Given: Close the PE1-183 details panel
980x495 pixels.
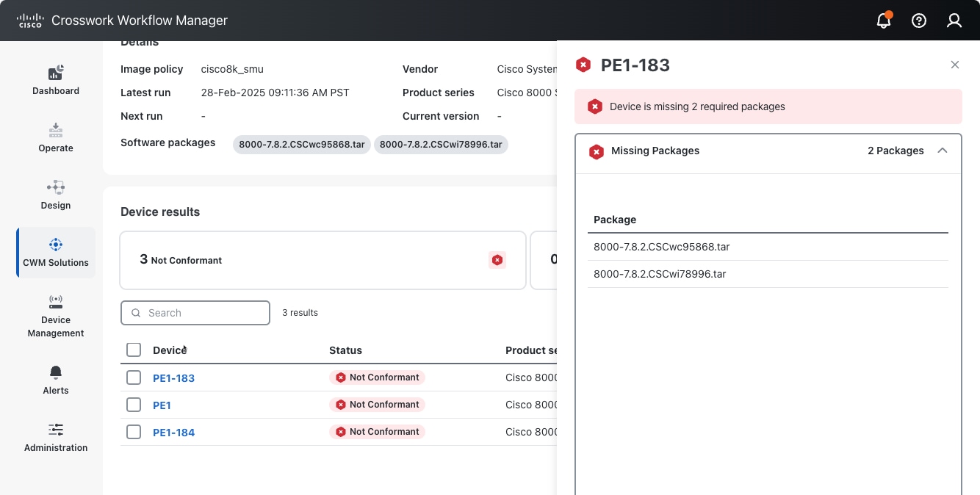Looking at the screenshot, I should coord(955,65).
